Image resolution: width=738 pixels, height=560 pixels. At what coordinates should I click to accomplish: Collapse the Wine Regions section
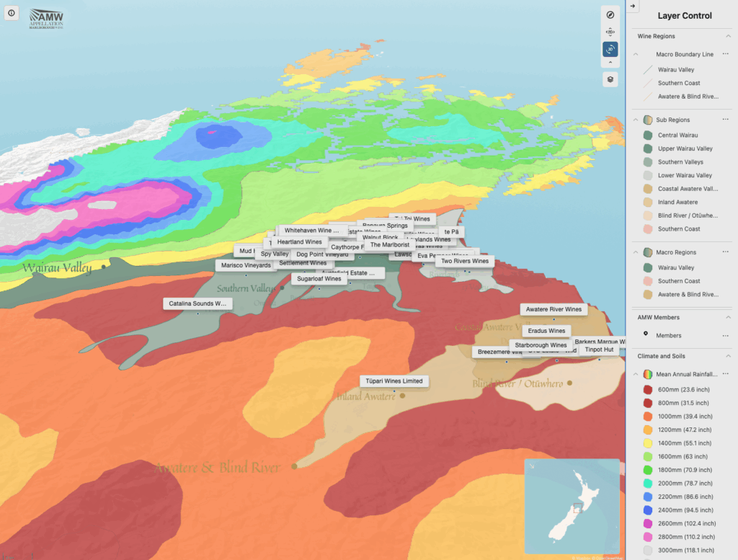[x=728, y=36]
